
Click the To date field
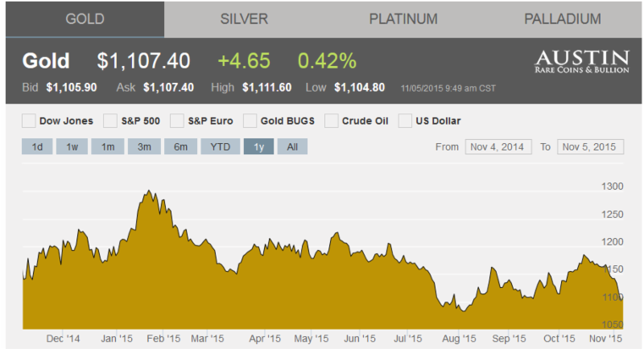tap(590, 147)
